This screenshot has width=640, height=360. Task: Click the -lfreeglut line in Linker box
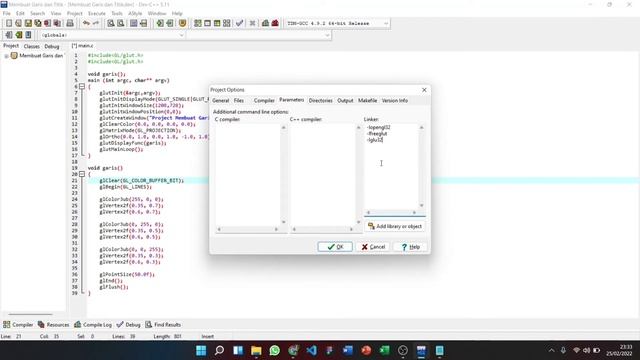(377, 133)
